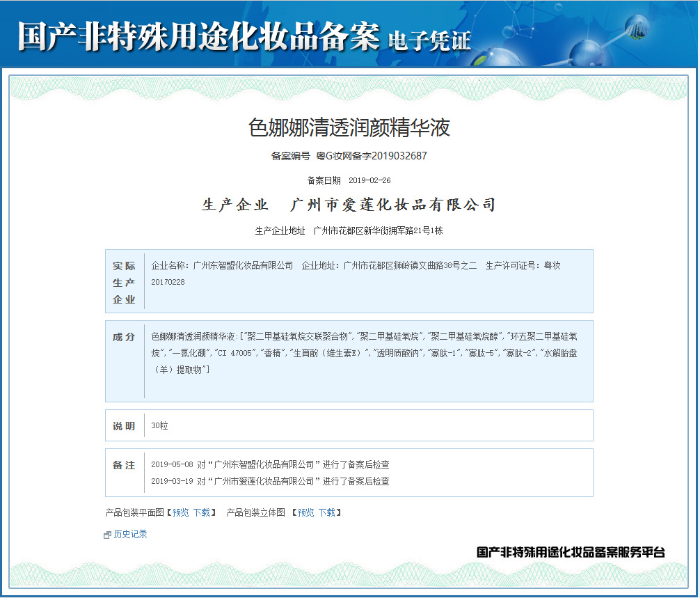Click the filing number 粤G妆网备字2019032687

tap(372, 156)
